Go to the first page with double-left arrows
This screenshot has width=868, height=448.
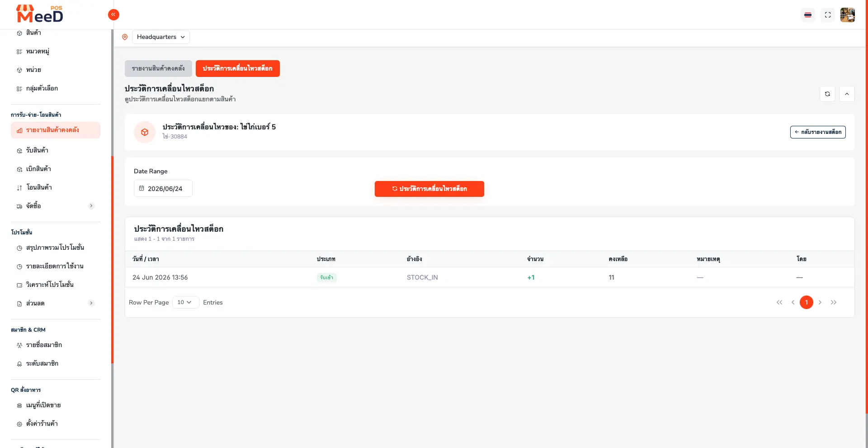point(779,302)
